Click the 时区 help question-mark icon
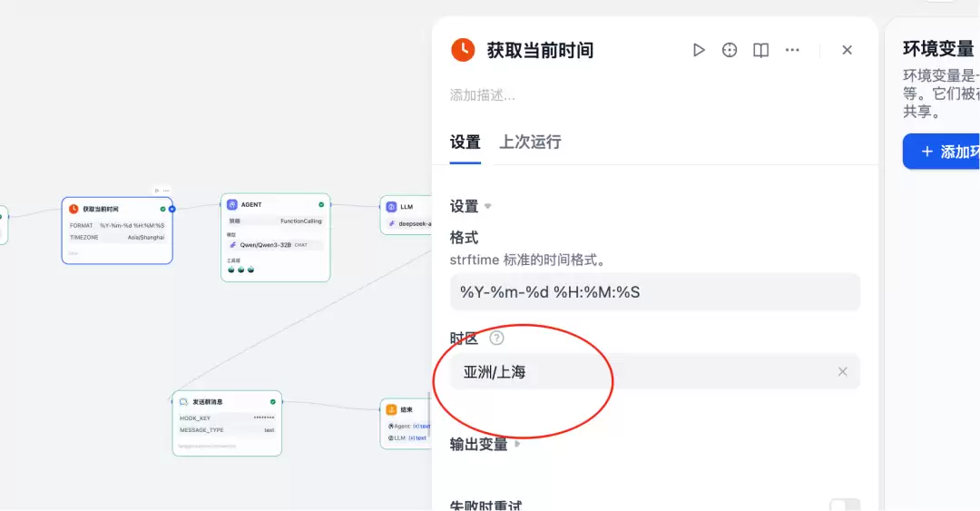Screen dimensions: 980x511 pyautogui.click(x=496, y=339)
